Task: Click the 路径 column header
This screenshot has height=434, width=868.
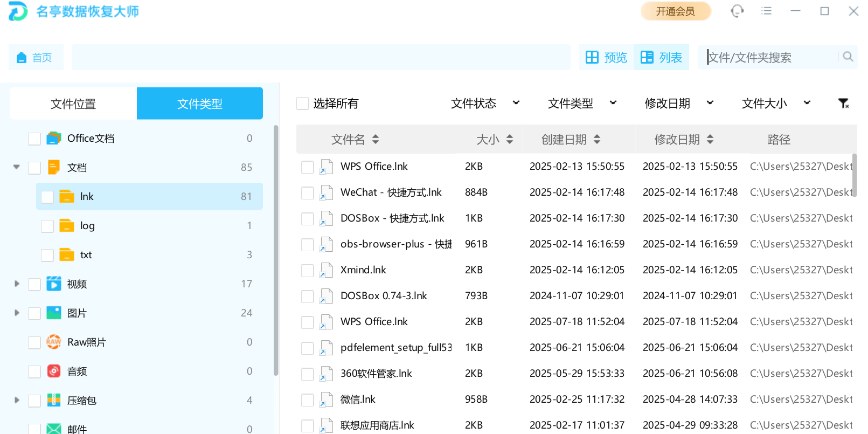Action: point(779,140)
